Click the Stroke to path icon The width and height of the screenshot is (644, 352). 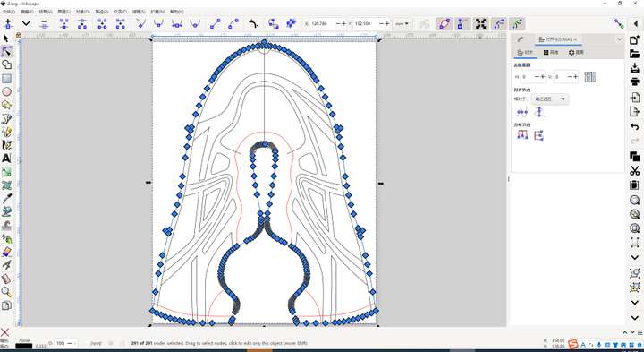292,24
